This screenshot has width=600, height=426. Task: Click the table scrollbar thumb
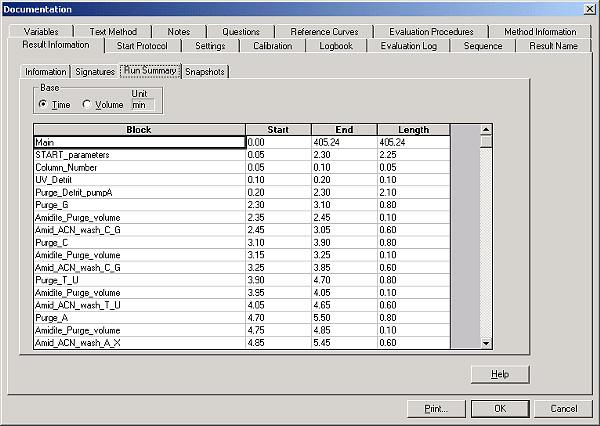[x=486, y=142]
